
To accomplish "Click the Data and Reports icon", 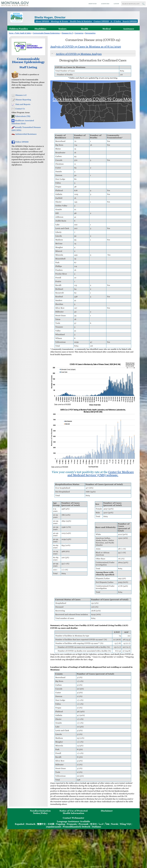I will 13,105.
